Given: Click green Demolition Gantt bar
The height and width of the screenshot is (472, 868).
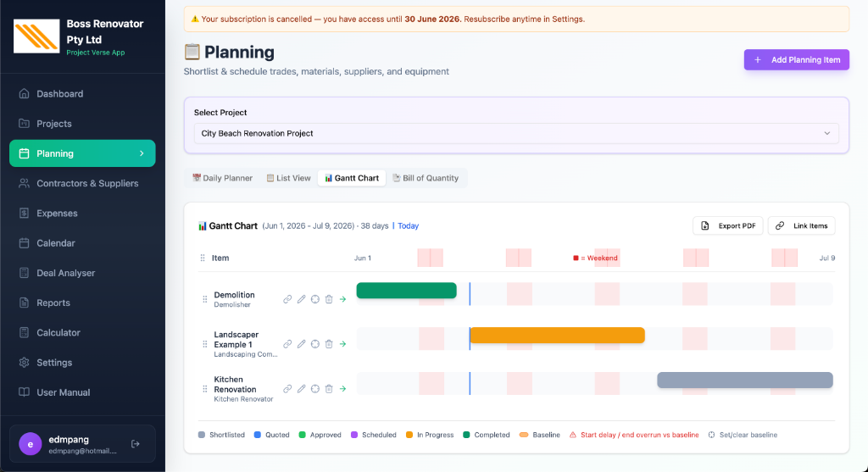Looking at the screenshot, I should (406, 291).
